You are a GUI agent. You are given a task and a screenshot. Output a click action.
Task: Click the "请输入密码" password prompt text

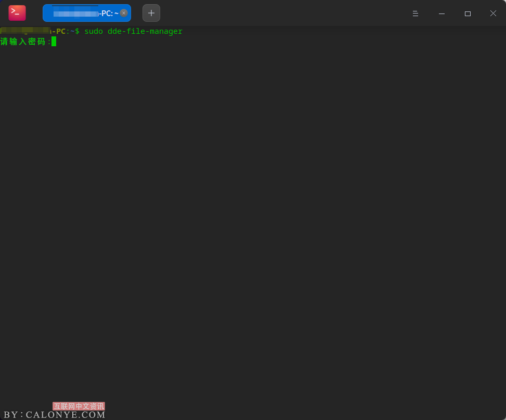click(23, 42)
